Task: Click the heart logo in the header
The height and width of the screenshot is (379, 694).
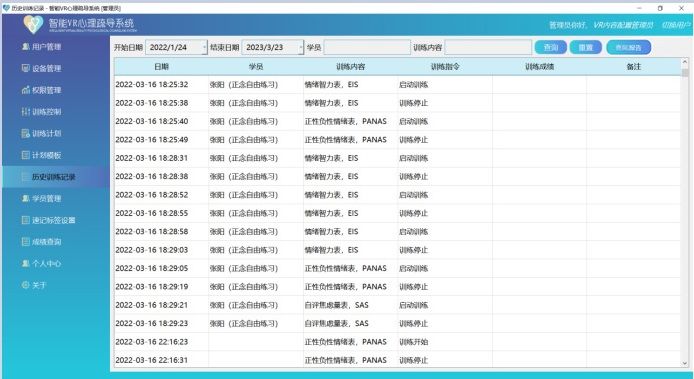Action: pos(33,24)
